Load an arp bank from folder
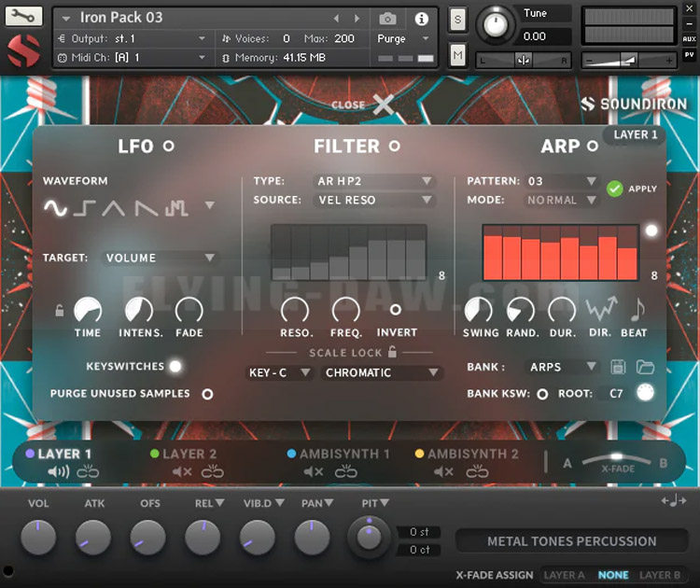The height and width of the screenshot is (588, 700). pyautogui.click(x=645, y=367)
